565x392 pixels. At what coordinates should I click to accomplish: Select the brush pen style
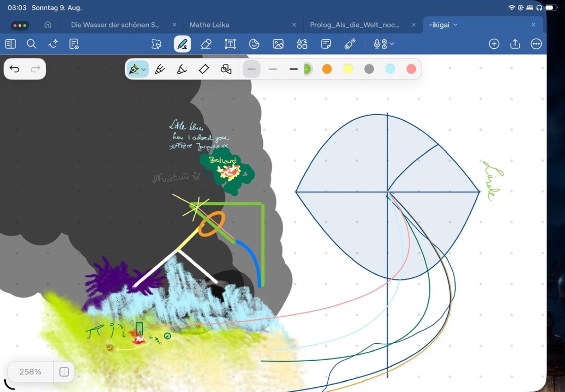(160, 69)
